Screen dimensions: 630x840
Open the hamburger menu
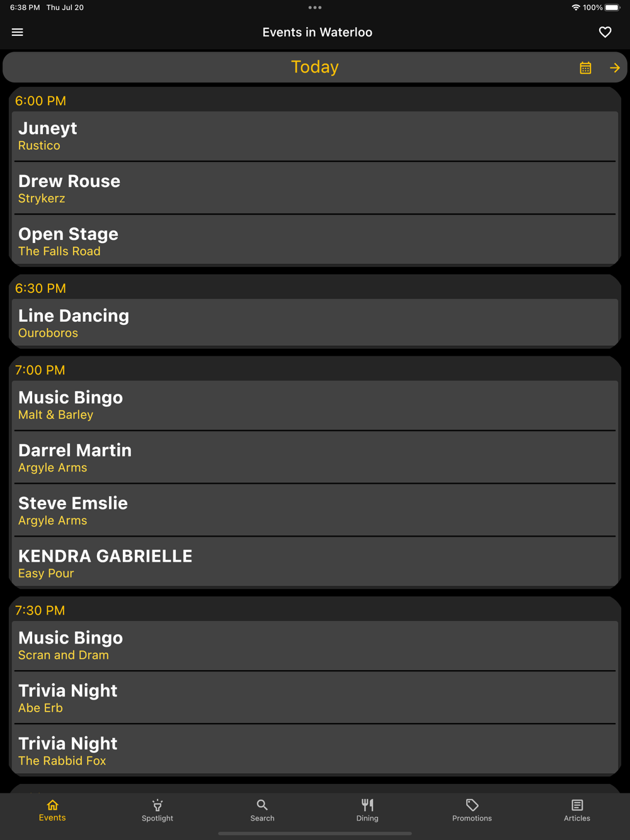pyautogui.click(x=18, y=32)
